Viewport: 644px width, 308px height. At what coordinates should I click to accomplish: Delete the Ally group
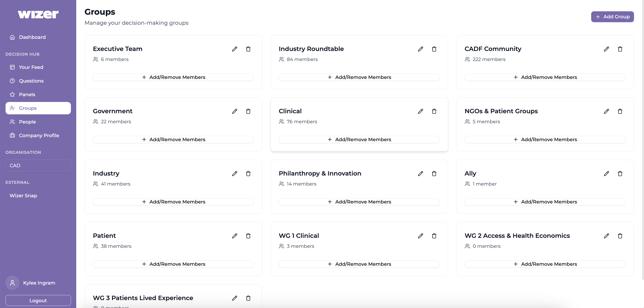click(620, 174)
